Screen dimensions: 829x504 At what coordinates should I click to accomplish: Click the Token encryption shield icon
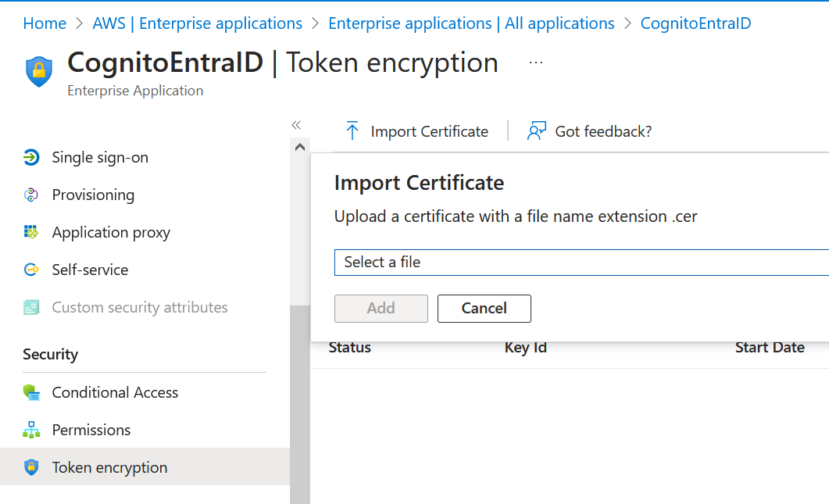point(31,467)
